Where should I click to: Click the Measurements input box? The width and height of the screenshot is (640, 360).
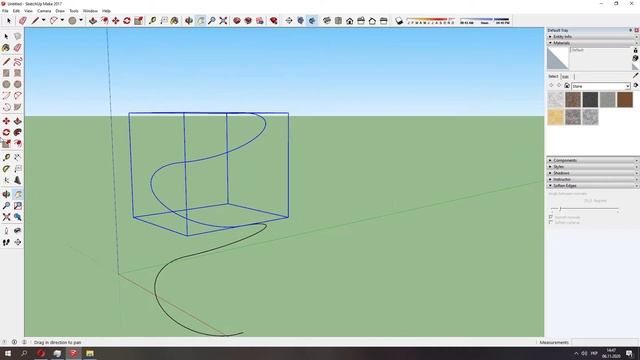(604, 342)
